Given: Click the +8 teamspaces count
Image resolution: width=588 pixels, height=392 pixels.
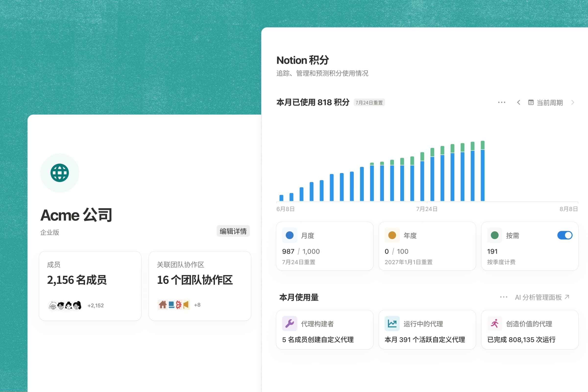Looking at the screenshot, I should point(197,305).
